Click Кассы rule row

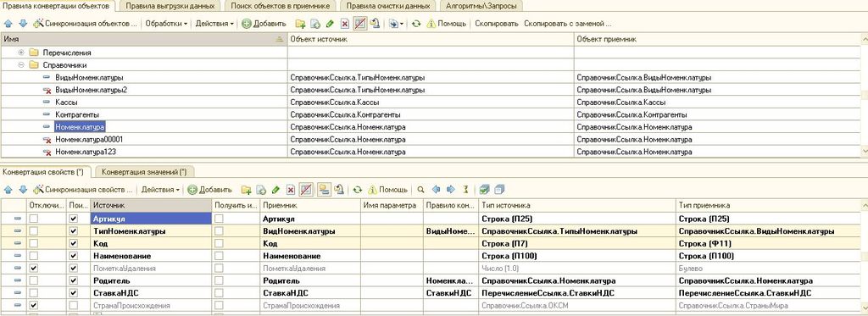tap(431, 103)
